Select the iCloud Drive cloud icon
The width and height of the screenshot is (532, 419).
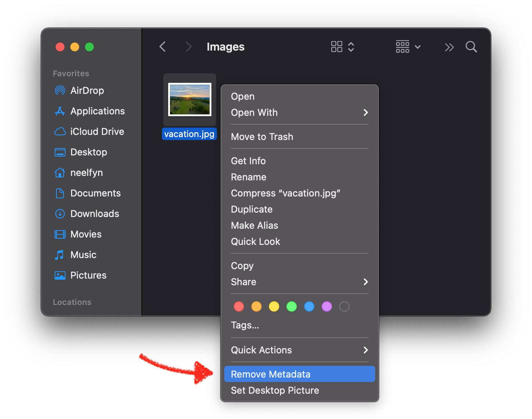pyautogui.click(x=60, y=132)
